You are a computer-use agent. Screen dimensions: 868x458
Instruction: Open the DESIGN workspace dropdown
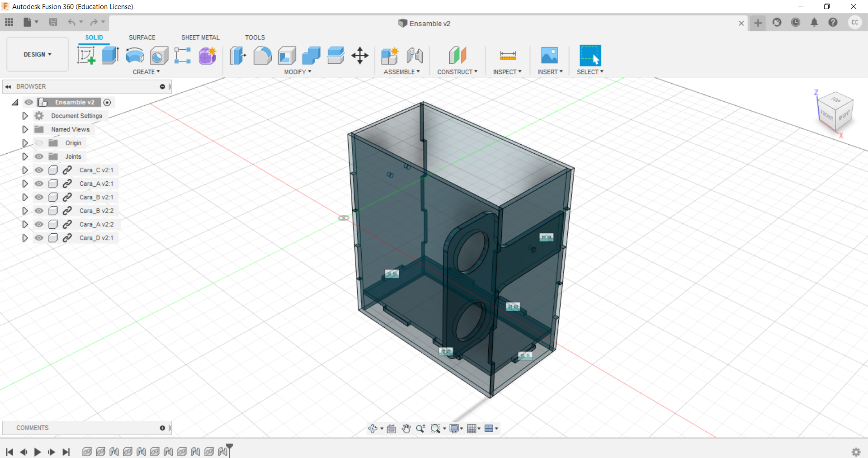pyautogui.click(x=38, y=54)
